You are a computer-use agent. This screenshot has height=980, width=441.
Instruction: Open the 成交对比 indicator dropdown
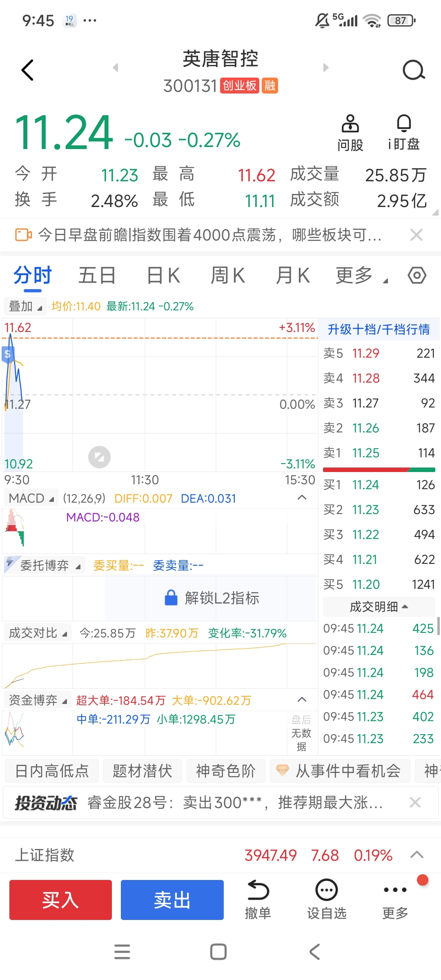[38, 633]
